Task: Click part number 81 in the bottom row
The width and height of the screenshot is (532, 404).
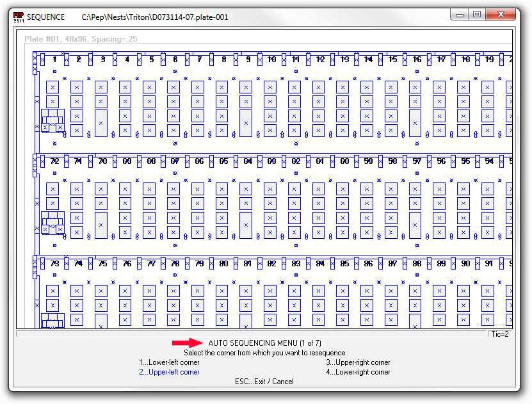Action: click(x=248, y=263)
